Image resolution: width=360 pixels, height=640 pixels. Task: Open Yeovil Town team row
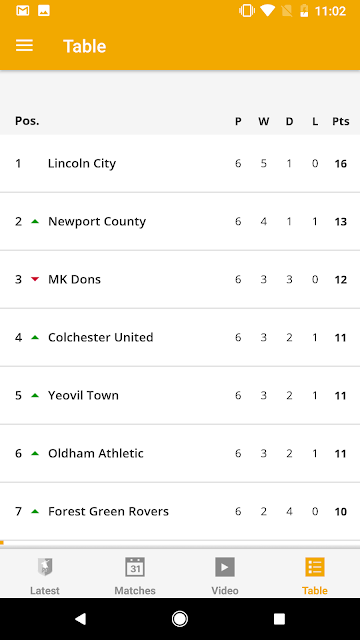tap(180, 395)
